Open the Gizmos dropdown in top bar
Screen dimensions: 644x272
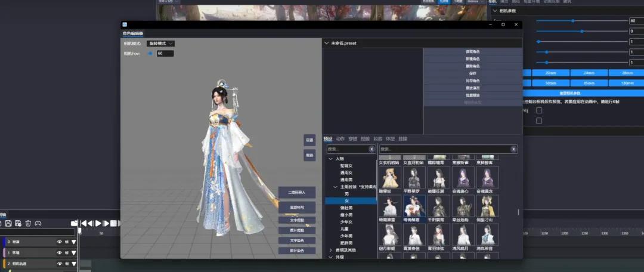pyautogui.click(x=475, y=2)
